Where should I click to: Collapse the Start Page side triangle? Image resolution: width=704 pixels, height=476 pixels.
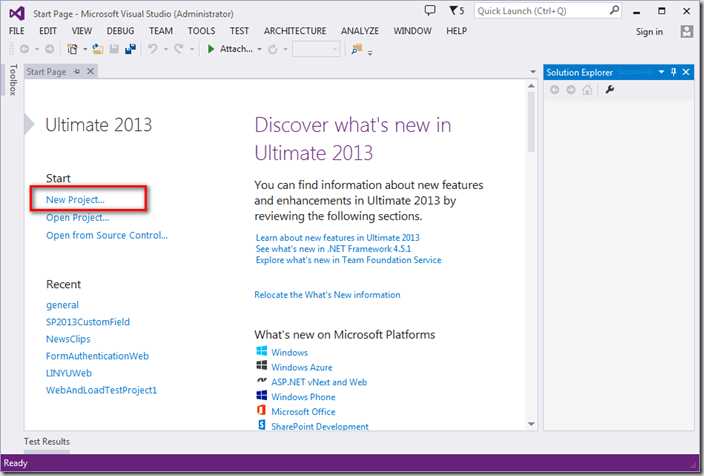29,124
